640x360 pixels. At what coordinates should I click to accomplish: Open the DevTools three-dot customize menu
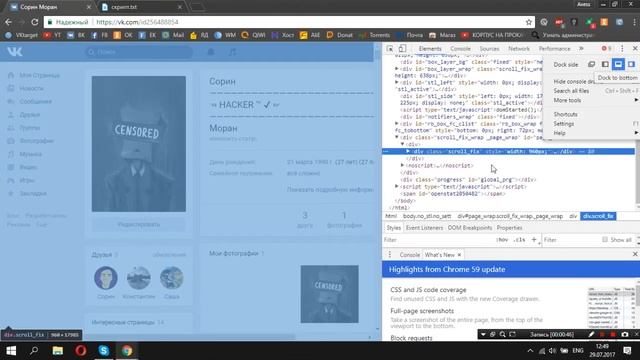point(622,49)
